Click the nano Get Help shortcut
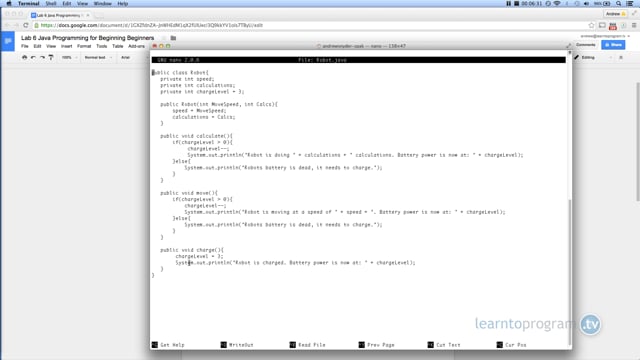 (168, 345)
